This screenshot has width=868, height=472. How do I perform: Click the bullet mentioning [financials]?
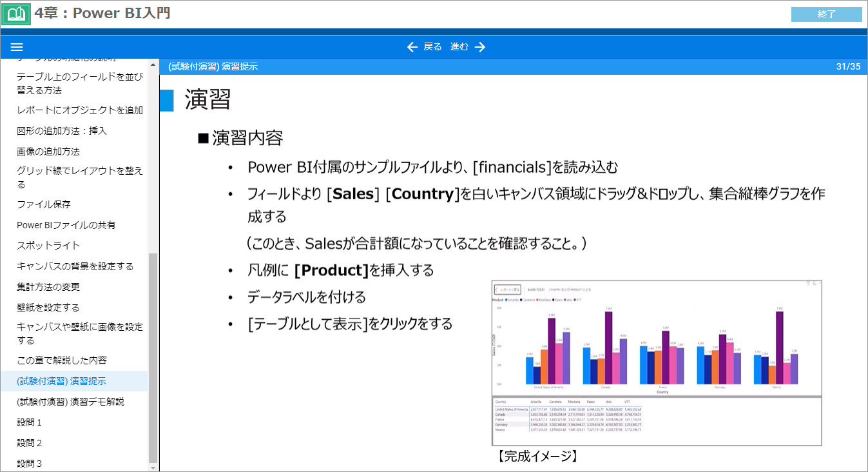click(x=432, y=168)
